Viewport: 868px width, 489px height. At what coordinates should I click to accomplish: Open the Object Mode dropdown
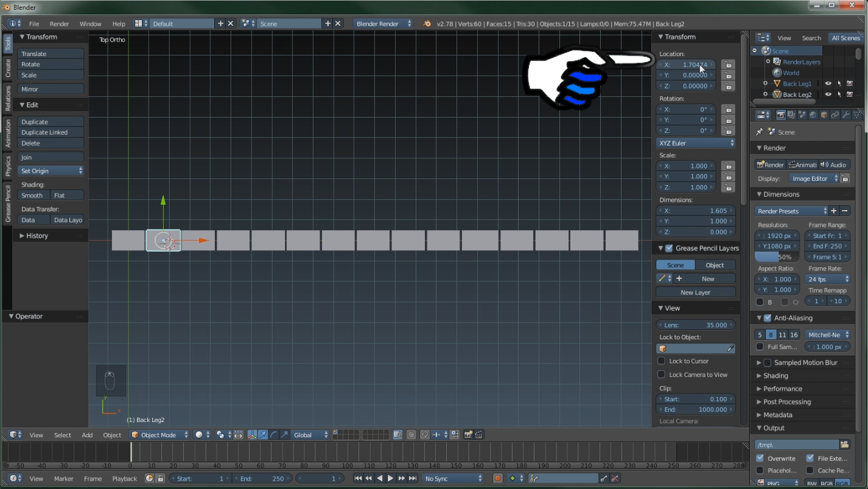tap(160, 435)
